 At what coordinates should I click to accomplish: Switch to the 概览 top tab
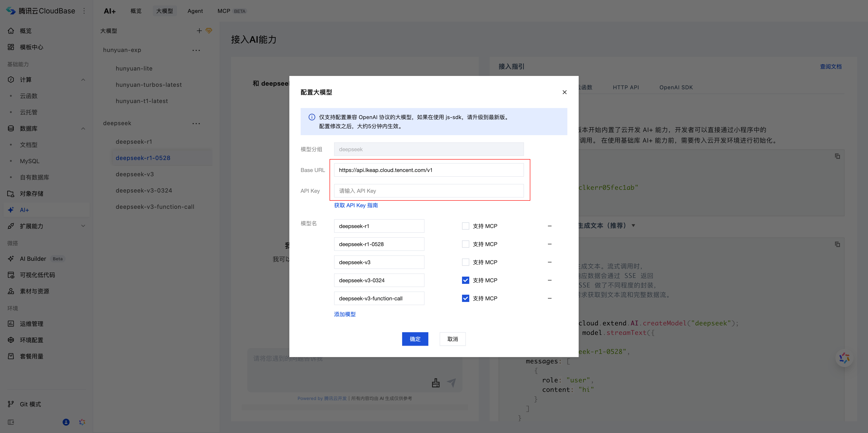click(136, 11)
